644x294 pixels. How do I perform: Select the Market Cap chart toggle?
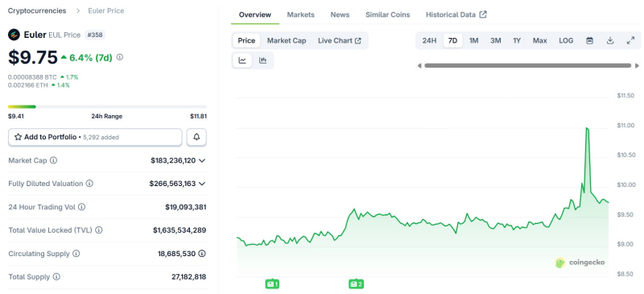tap(287, 41)
